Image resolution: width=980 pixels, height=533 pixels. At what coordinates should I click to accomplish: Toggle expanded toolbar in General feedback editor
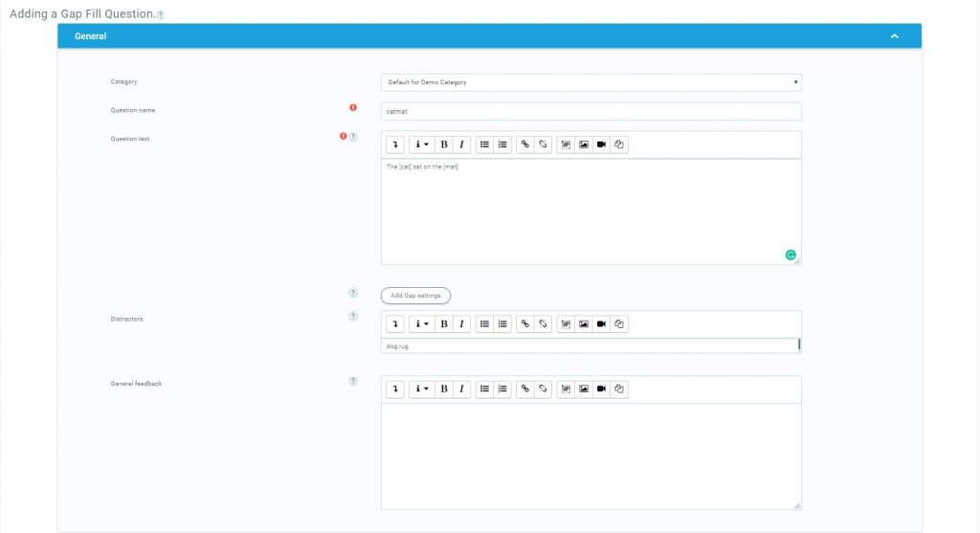tap(395, 389)
